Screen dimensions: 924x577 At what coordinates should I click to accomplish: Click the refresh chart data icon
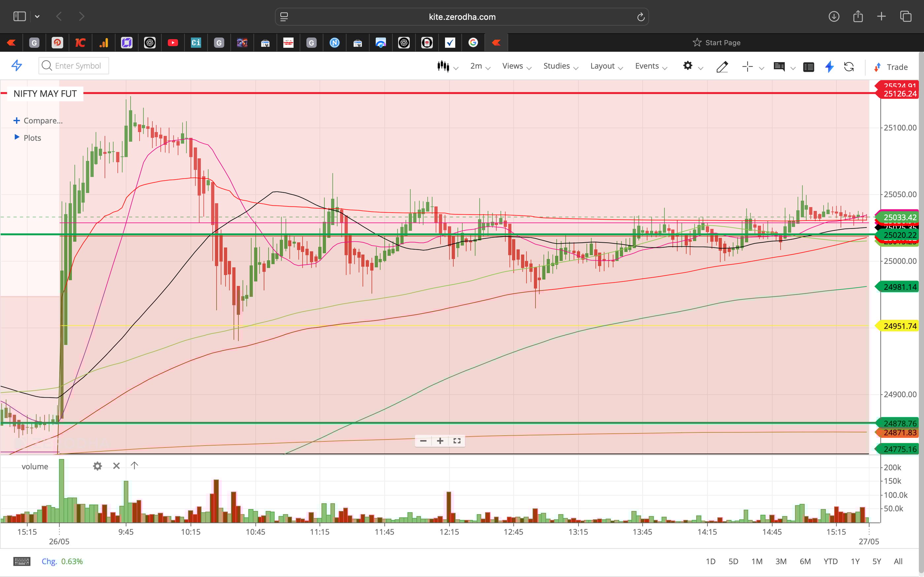click(x=849, y=67)
